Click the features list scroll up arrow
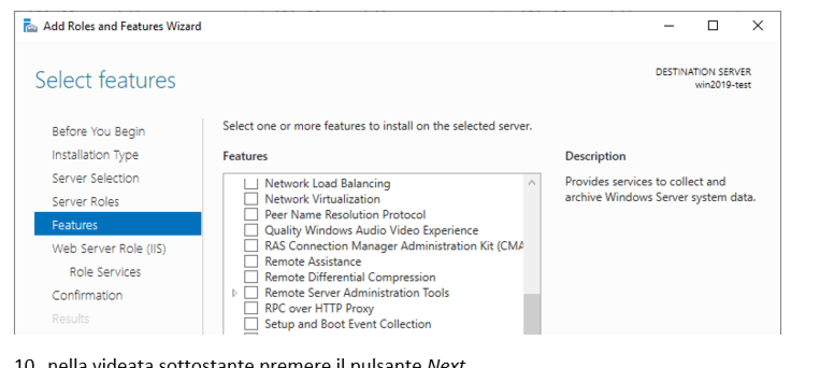Viewport: 820px width, 368px height. 532,183
